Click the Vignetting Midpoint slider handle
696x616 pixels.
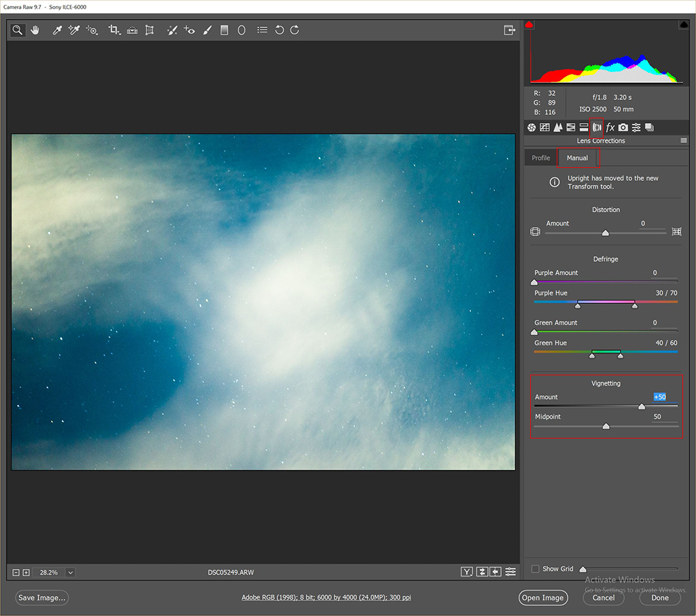[606, 427]
